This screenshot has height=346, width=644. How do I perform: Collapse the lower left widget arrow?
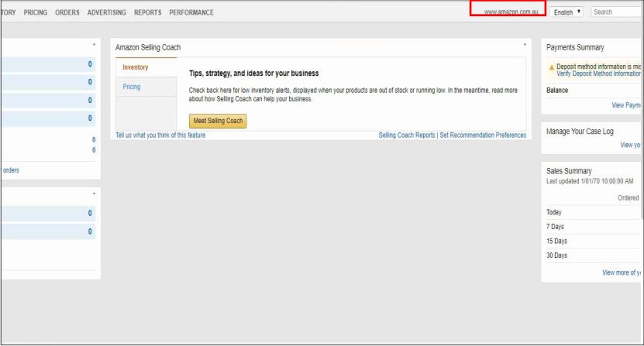click(x=94, y=194)
